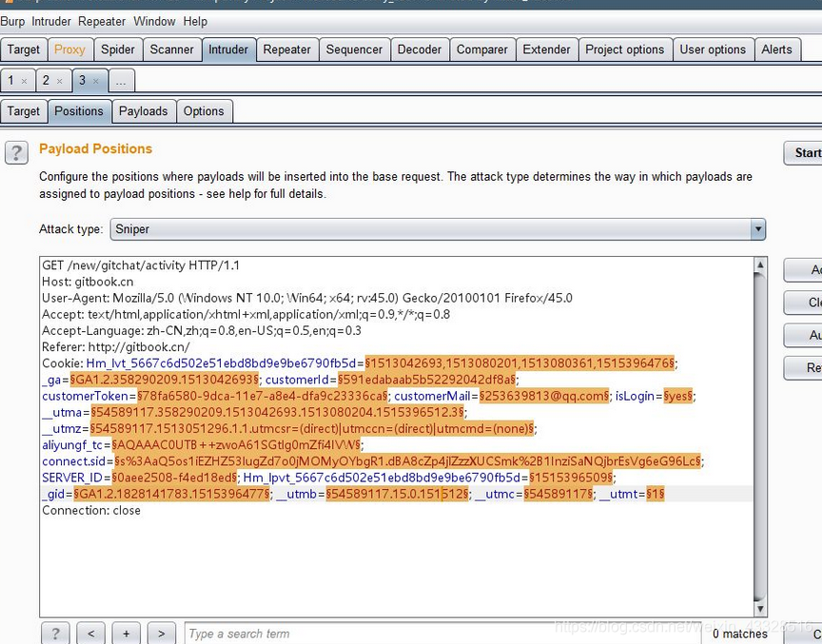This screenshot has height=644, width=822.
Task: Click the 'GET /new/gitchat/activity HTTP/1.1' request line
Action: point(141,265)
